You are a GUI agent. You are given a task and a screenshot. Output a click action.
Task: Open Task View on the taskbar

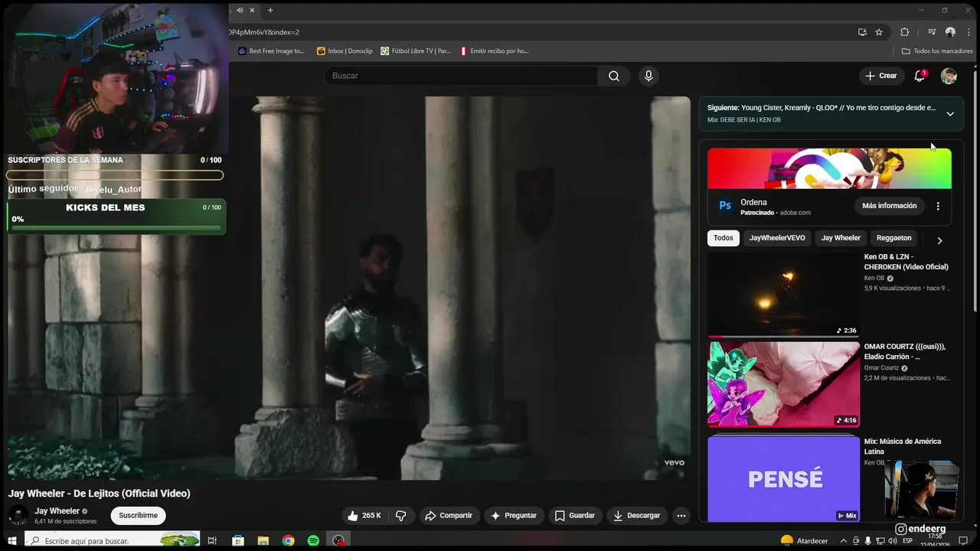pyautogui.click(x=212, y=541)
